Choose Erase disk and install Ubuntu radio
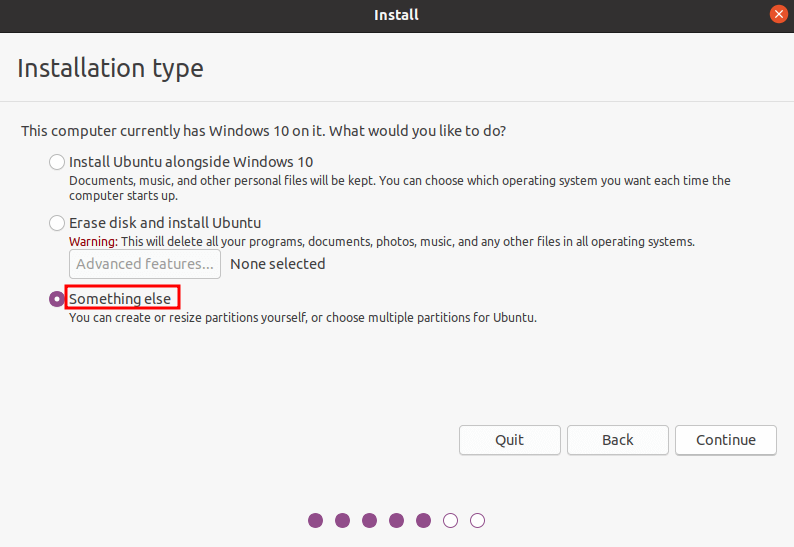This screenshot has width=794, height=547. click(x=57, y=223)
